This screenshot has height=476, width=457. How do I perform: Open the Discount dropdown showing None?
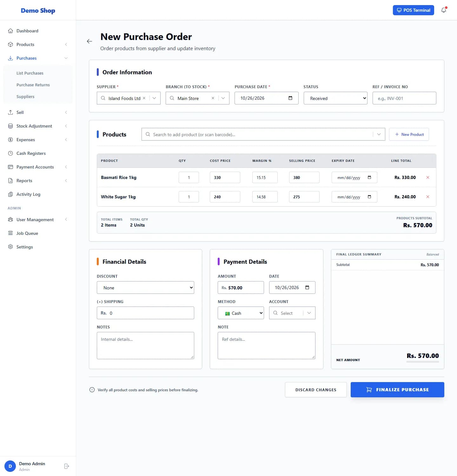[145, 288]
